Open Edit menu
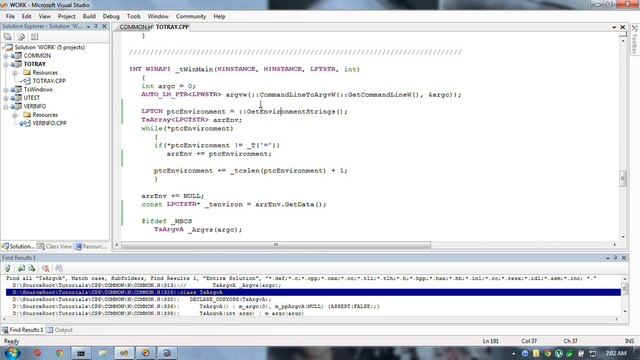Screen dimensions: 640x360 click(27, 16)
